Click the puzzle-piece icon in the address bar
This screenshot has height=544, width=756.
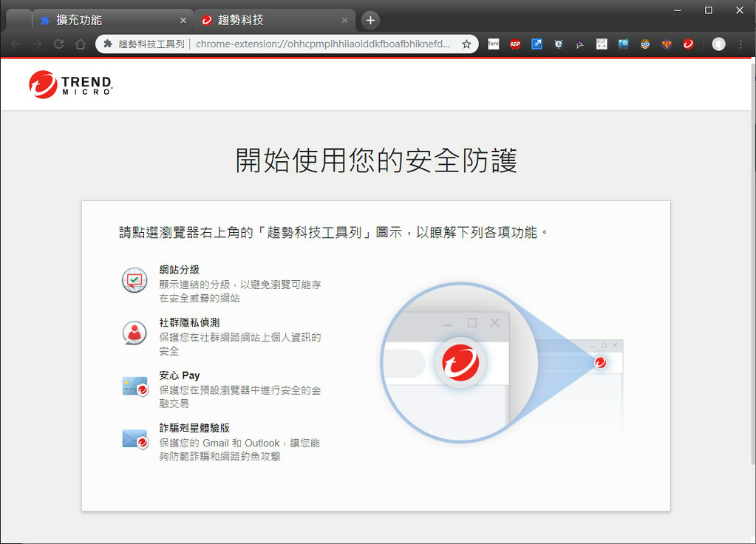tap(108, 44)
